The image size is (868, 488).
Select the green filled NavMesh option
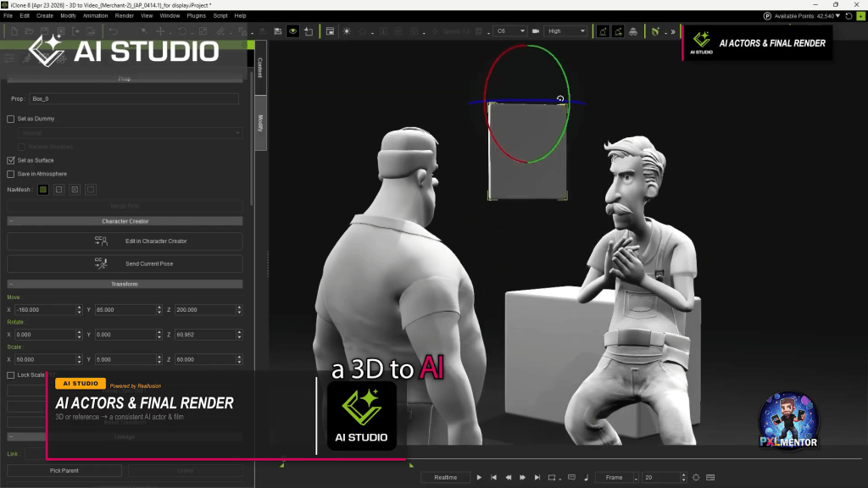(x=43, y=190)
